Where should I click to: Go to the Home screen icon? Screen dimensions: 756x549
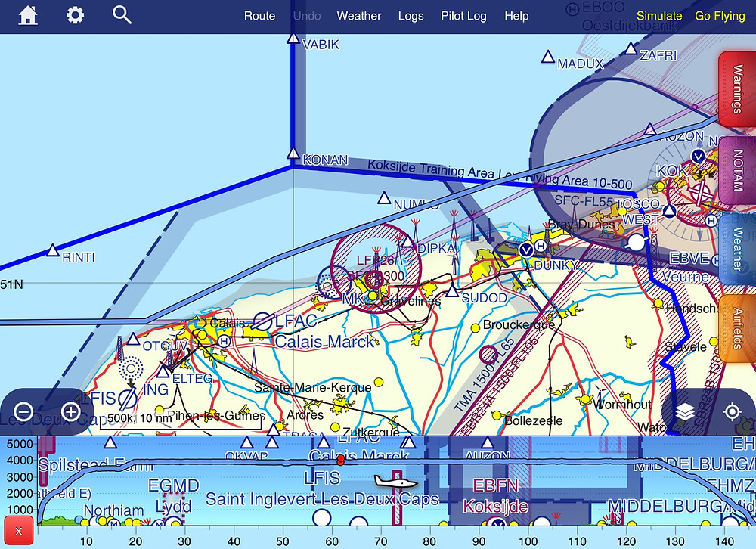click(x=28, y=15)
